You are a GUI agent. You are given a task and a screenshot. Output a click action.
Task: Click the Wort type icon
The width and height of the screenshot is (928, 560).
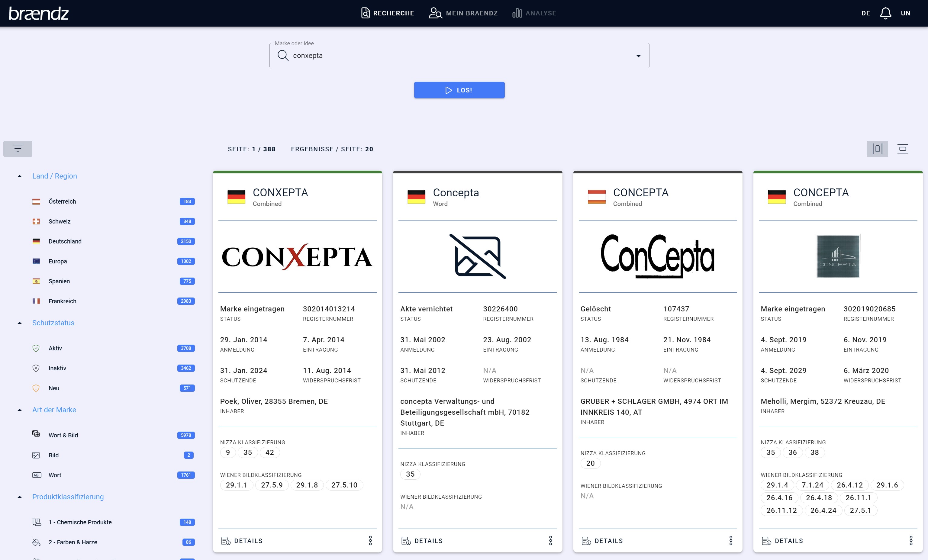point(36,475)
